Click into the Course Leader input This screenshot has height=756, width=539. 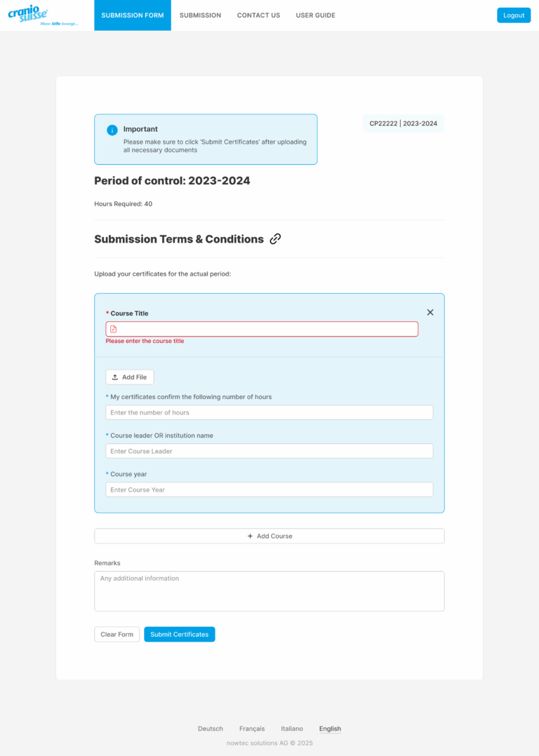pyautogui.click(x=269, y=451)
